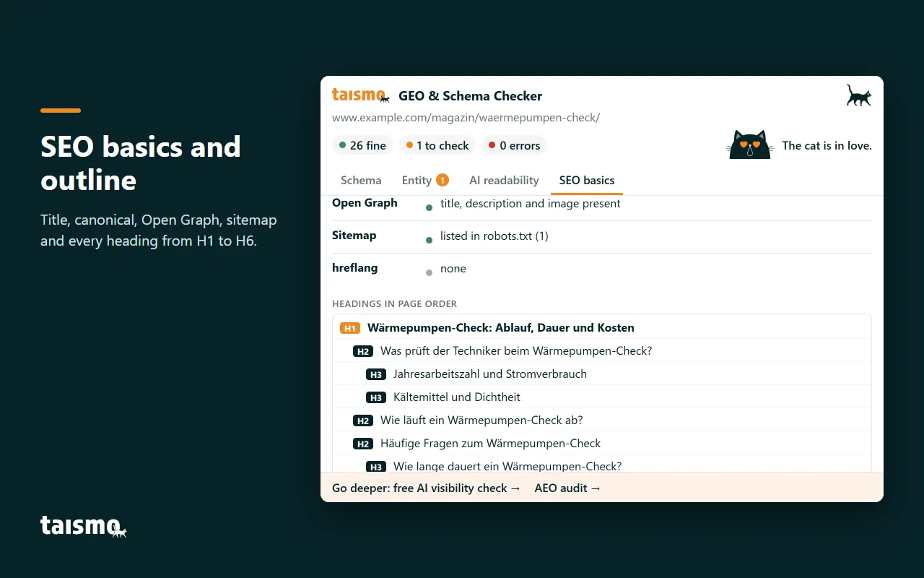Select heading "Wärmepumpen-Check: Ablauf, Dauer und Kosten"
This screenshot has width=924, height=578.
tap(501, 328)
